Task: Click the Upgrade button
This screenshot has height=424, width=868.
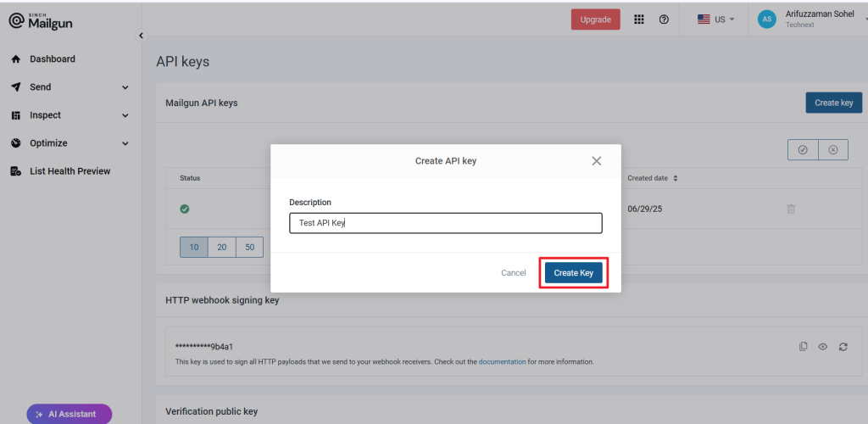Action: 596,20
